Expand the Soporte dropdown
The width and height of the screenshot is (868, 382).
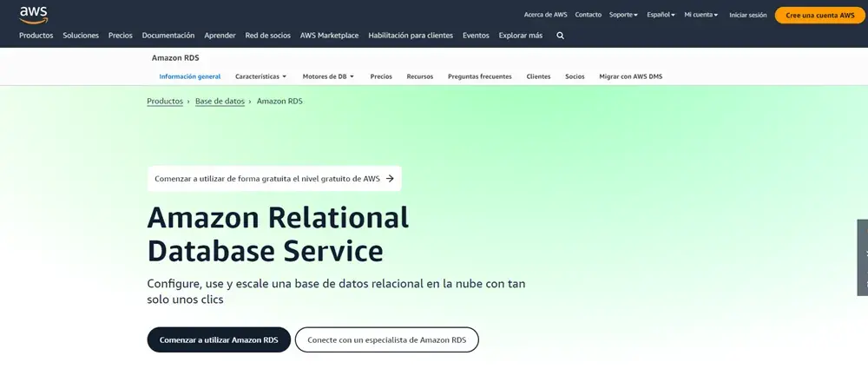[623, 15]
